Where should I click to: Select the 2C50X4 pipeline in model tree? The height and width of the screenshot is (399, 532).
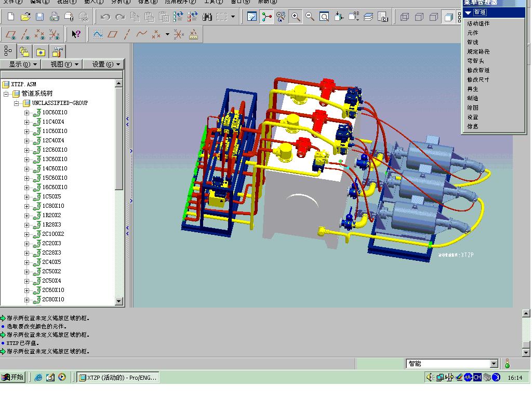51,281
